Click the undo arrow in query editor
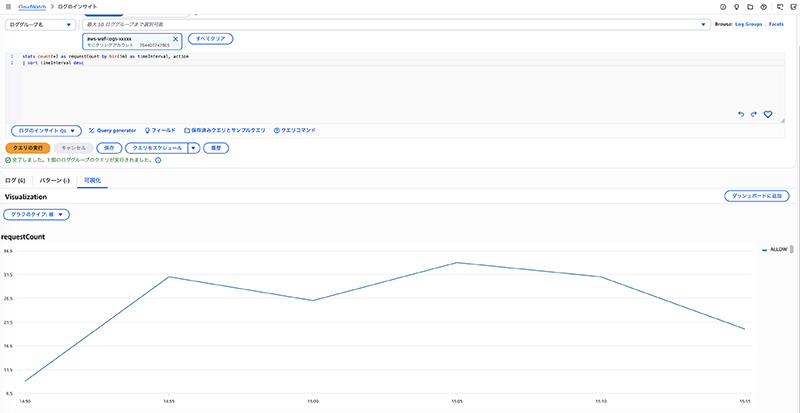 (x=741, y=114)
